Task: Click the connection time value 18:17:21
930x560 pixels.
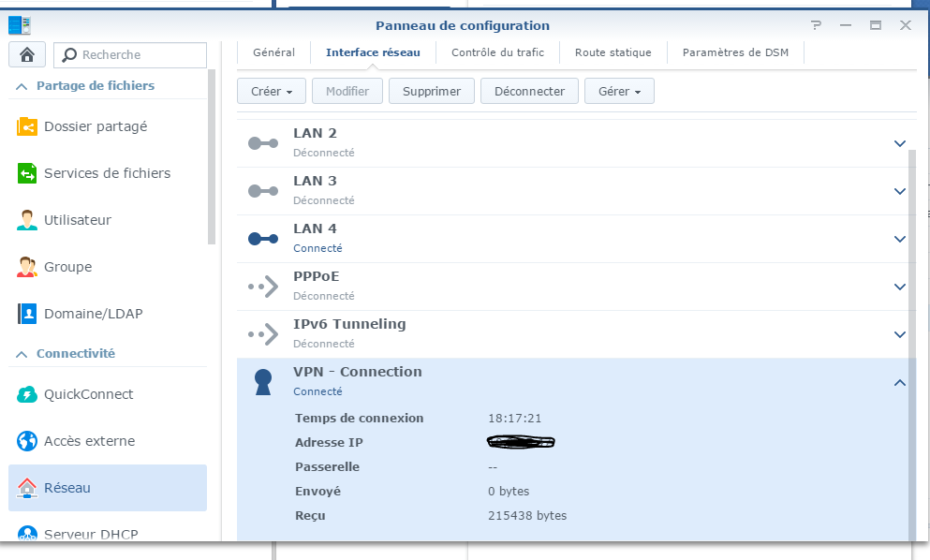Action: (x=515, y=419)
